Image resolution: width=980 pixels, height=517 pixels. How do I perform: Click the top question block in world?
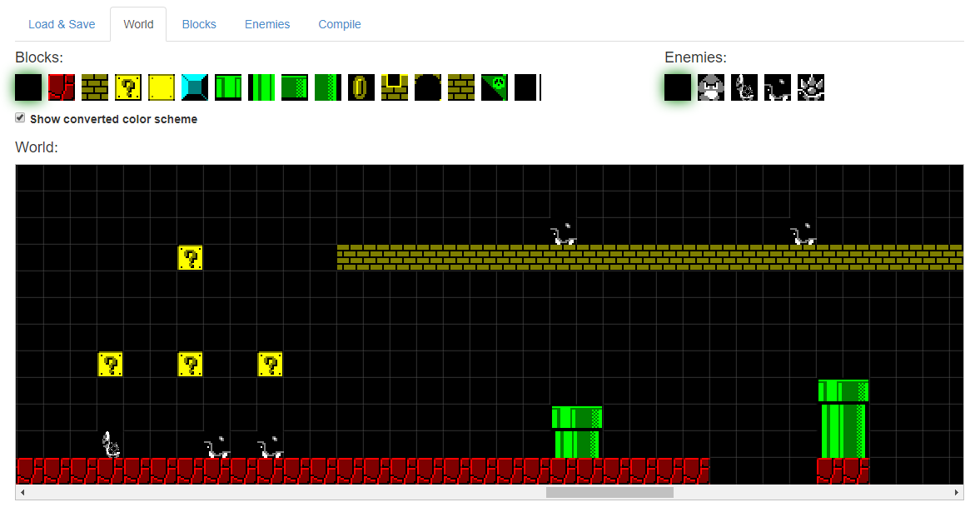coord(191,258)
